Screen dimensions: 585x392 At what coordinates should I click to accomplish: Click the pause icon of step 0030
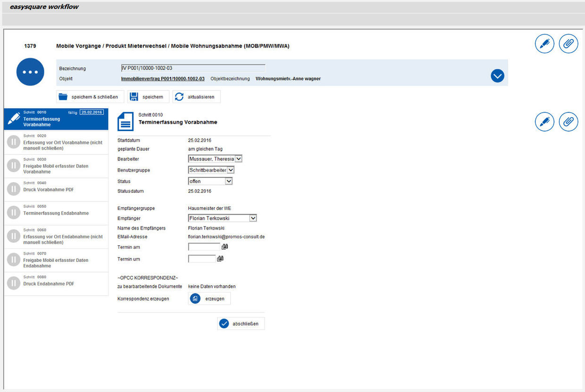14,166
